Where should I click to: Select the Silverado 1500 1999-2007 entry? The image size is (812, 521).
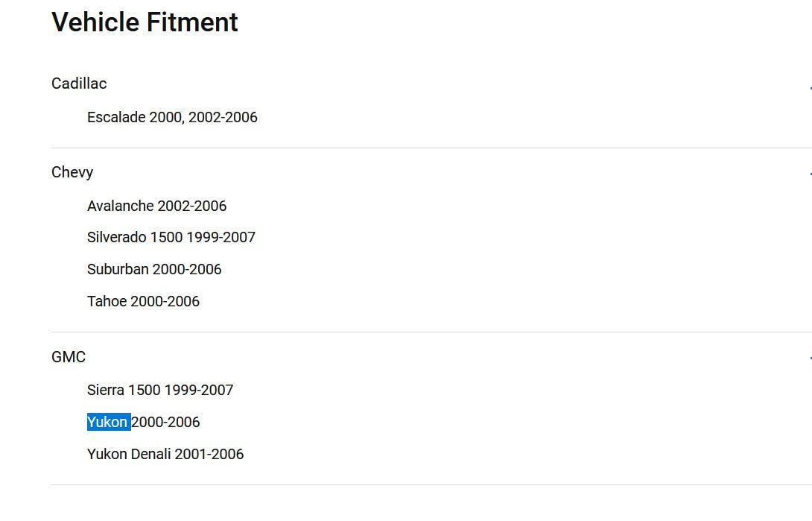click(171, 238)
